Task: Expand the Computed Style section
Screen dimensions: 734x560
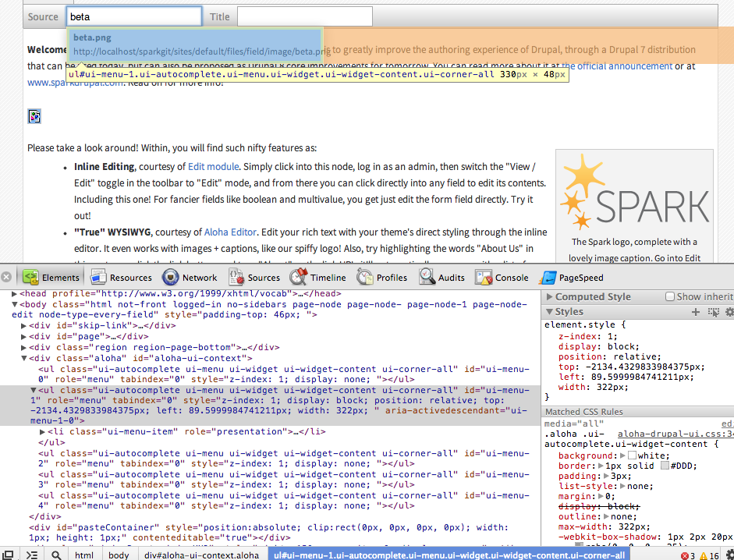Action: pos(550,297)
